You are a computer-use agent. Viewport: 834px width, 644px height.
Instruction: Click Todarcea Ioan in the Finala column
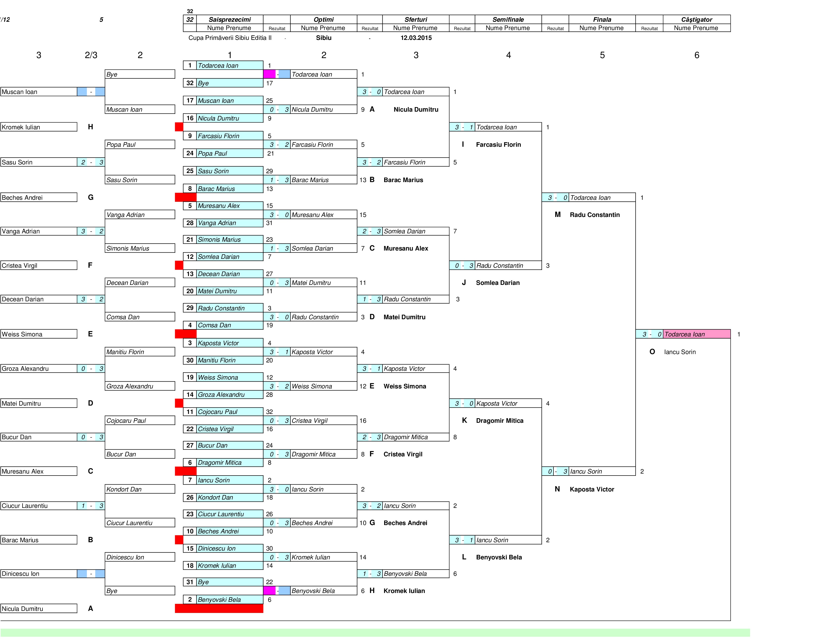602,198
